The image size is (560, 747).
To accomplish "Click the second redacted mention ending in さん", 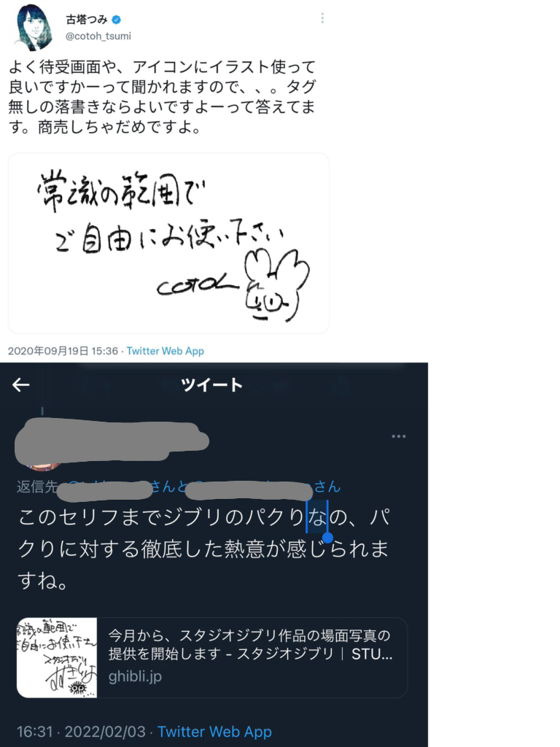I will 262,487.
